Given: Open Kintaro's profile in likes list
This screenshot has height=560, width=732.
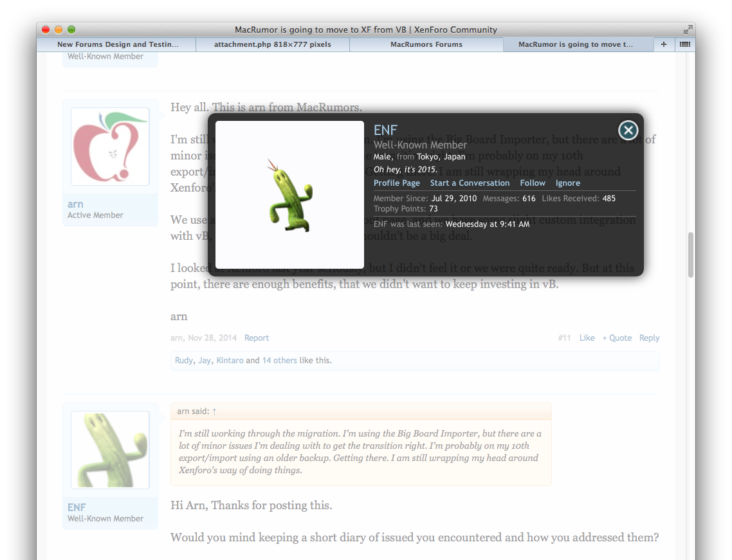Looking at the screenshot, I should tap(230, 360).
